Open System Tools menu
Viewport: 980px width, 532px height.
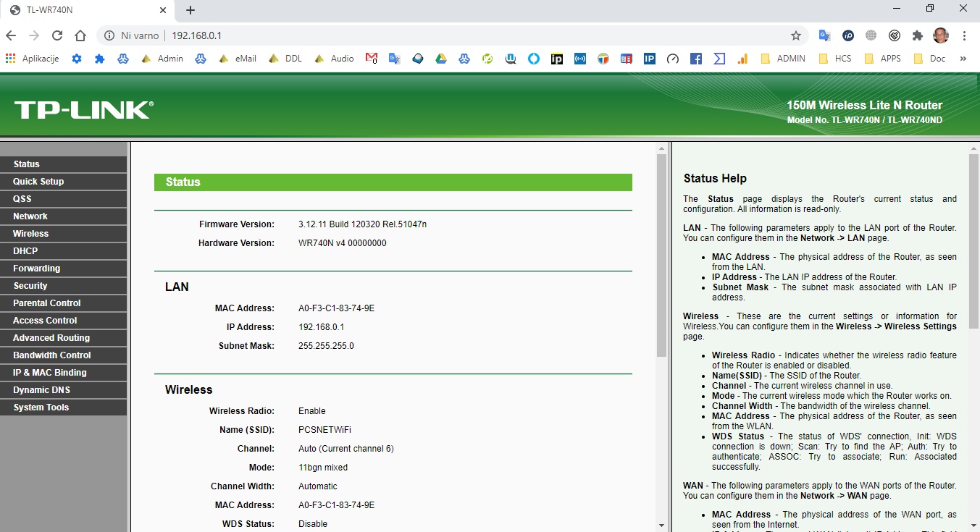point(63,408)
